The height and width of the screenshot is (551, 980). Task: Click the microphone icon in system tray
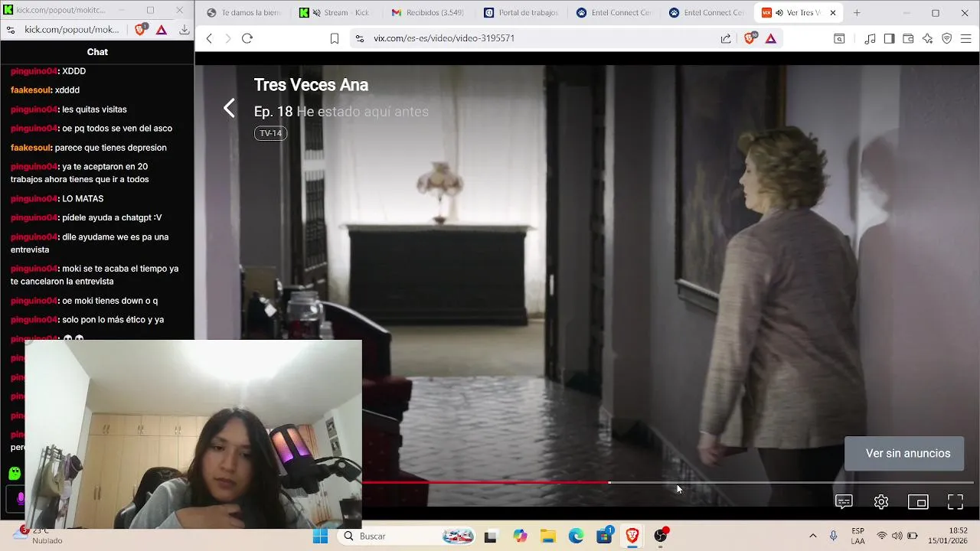tap(833, 536)
